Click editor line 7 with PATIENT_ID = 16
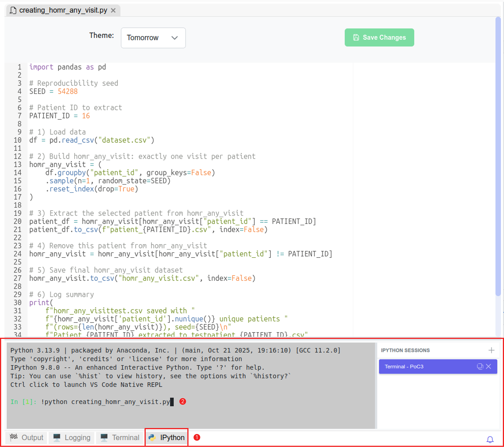504x447 pixels. coord(60,116)
